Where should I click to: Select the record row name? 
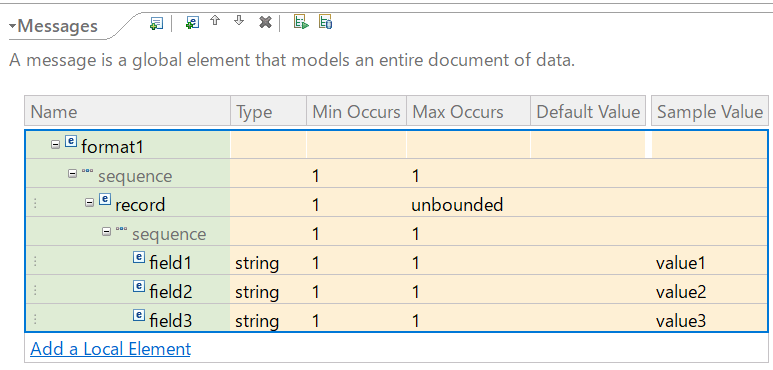[x=140, y=204]
